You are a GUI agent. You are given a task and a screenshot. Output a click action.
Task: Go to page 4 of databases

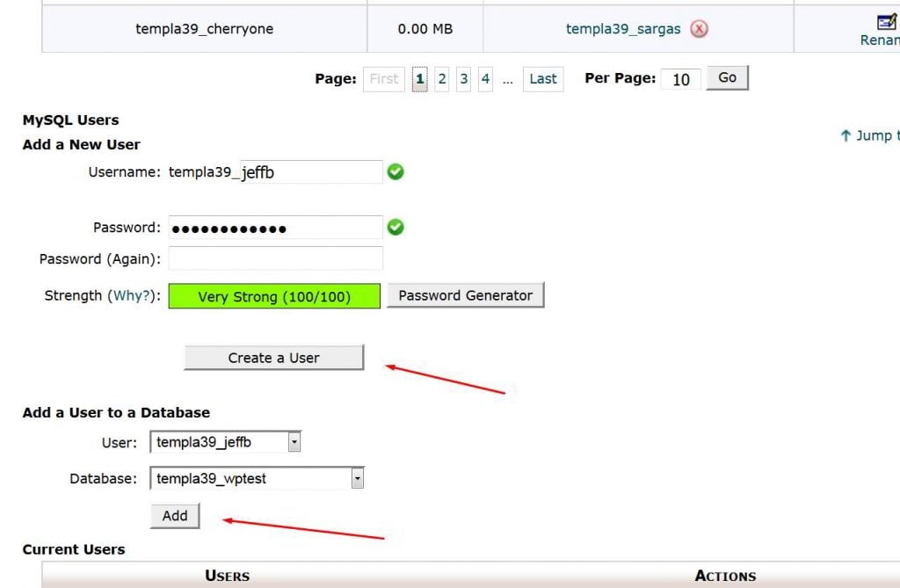pos(485,79)
